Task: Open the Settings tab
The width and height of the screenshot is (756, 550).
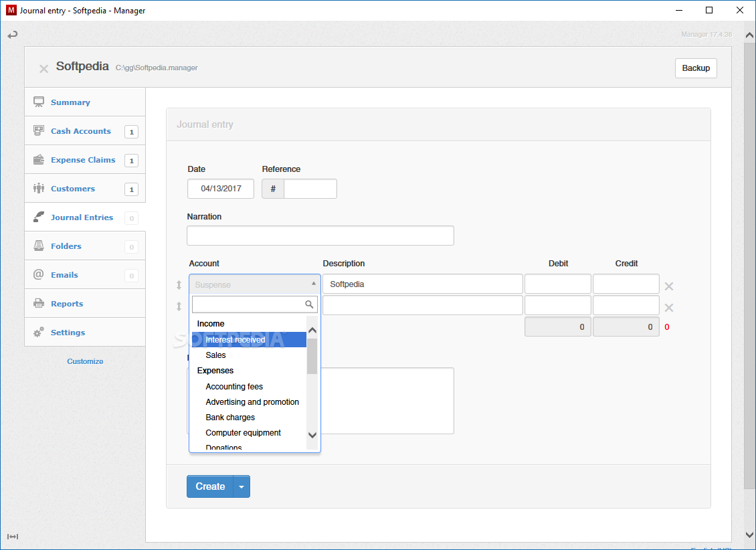Action: pos(85,332)
